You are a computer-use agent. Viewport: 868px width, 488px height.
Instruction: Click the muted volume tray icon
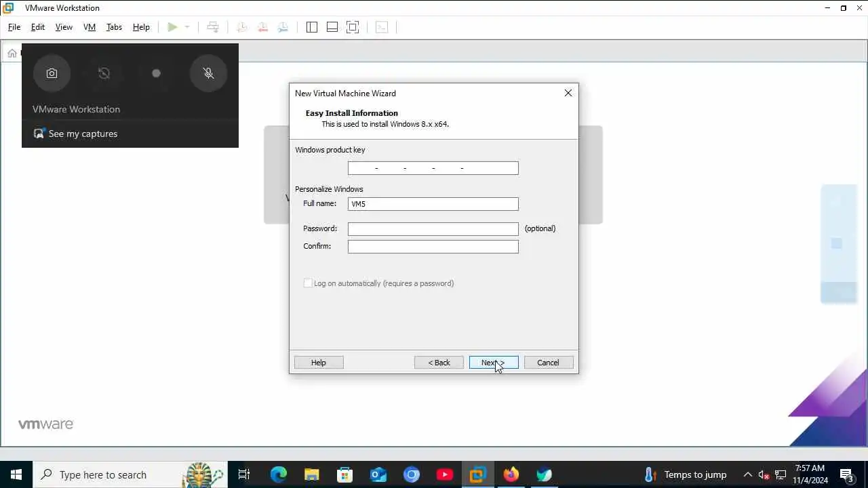(x=764, y=474)
